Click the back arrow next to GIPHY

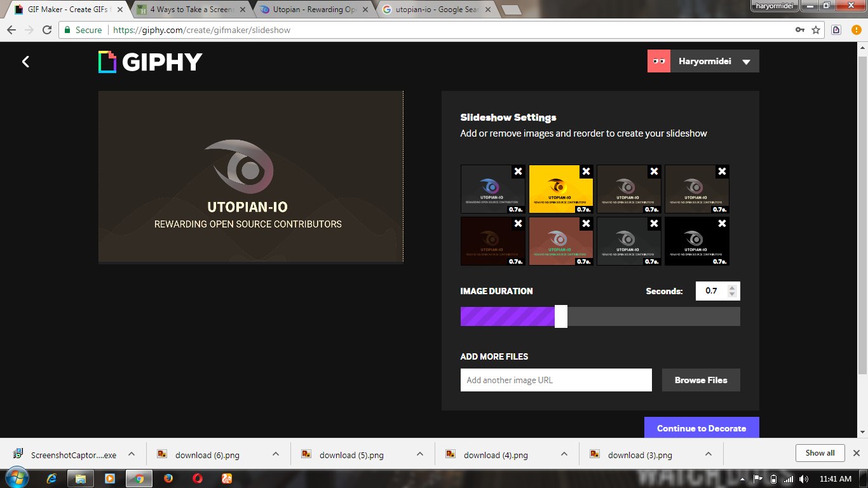25,61
